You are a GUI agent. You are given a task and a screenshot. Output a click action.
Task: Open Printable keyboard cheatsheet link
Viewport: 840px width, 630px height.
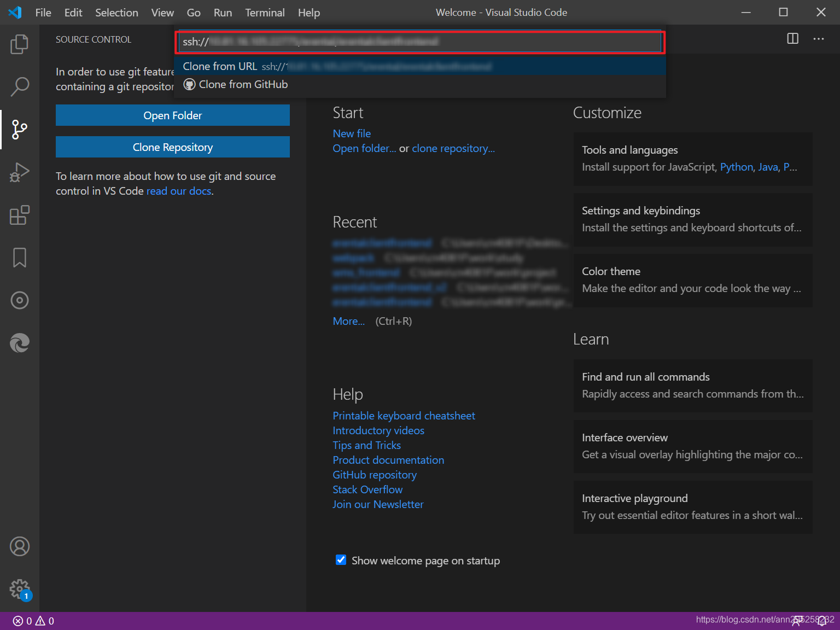pyautogui.click(x=404, y=416)
